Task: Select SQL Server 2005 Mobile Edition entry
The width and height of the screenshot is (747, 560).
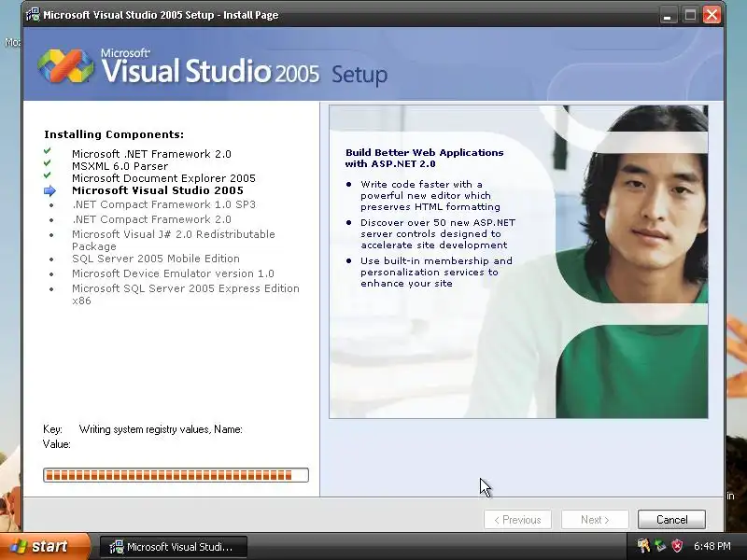Action: point(156,259)
